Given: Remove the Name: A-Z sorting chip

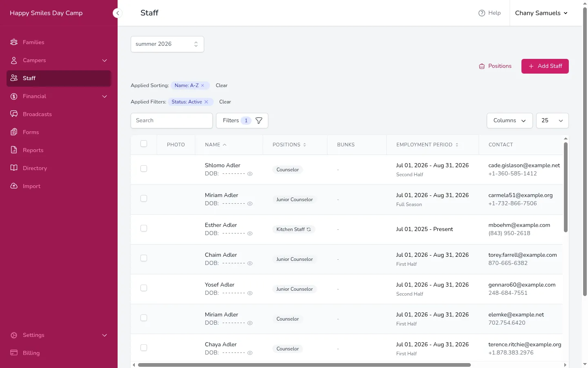Looking at the screenshot, I should 203,85.
